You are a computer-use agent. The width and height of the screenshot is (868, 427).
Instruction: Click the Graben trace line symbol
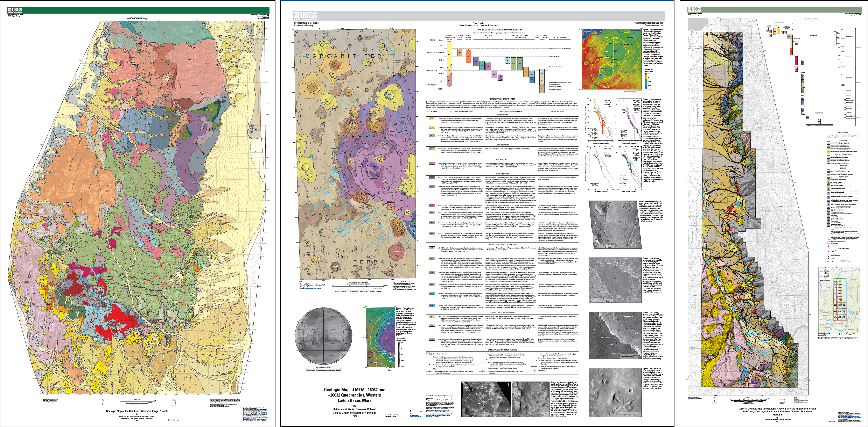[482, 362]
